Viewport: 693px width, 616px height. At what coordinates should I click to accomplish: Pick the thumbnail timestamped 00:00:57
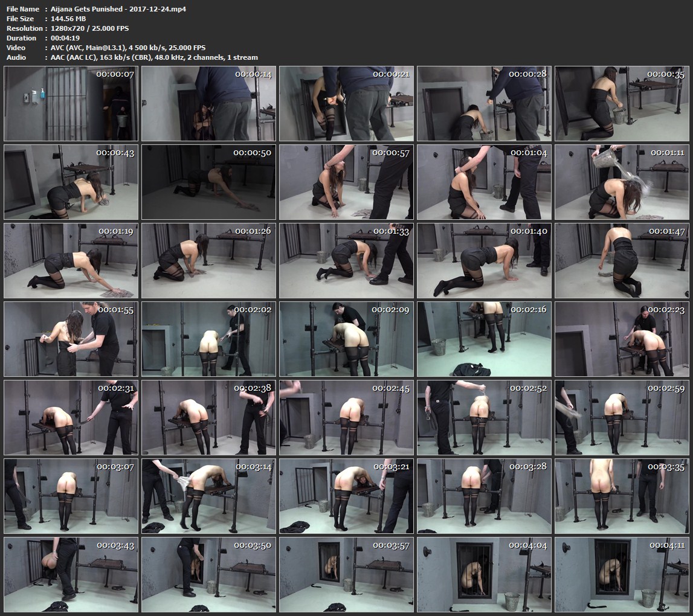347,182
